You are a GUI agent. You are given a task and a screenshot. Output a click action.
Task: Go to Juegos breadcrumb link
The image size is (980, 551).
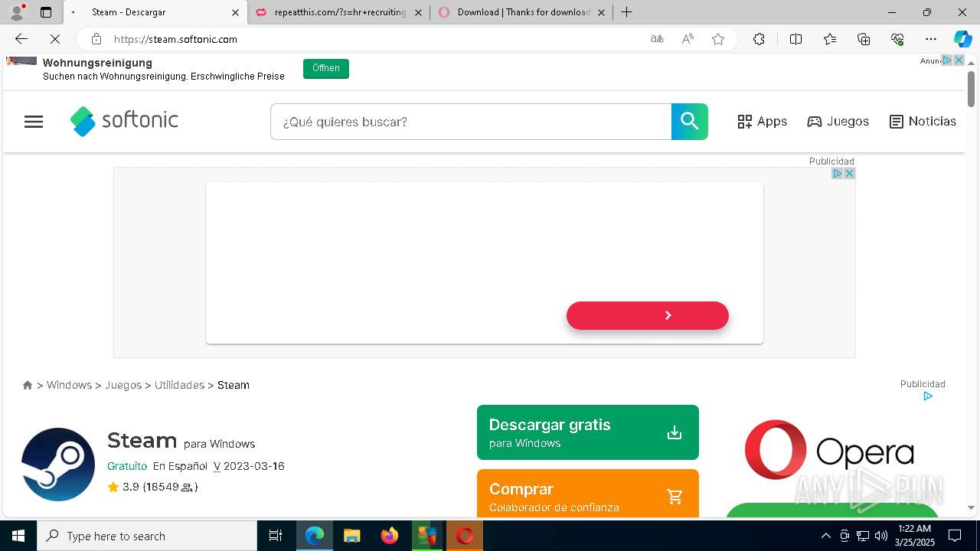(123, 385)
